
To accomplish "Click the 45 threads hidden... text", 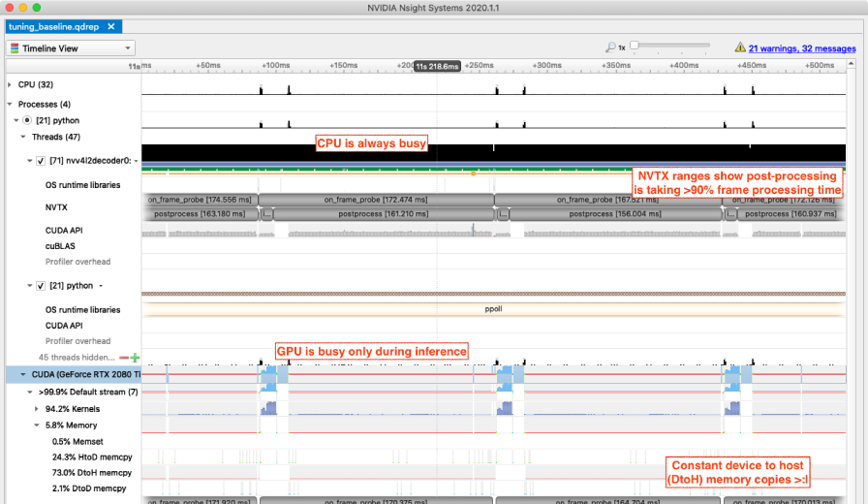I will pyautogui.click(x=77, y=358).
